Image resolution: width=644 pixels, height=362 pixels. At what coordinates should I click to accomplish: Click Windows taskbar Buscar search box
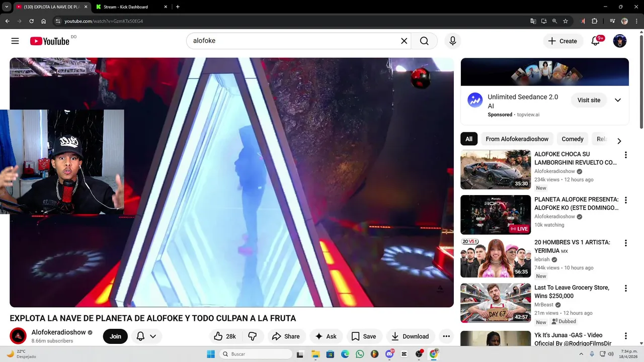click(256, 354)
